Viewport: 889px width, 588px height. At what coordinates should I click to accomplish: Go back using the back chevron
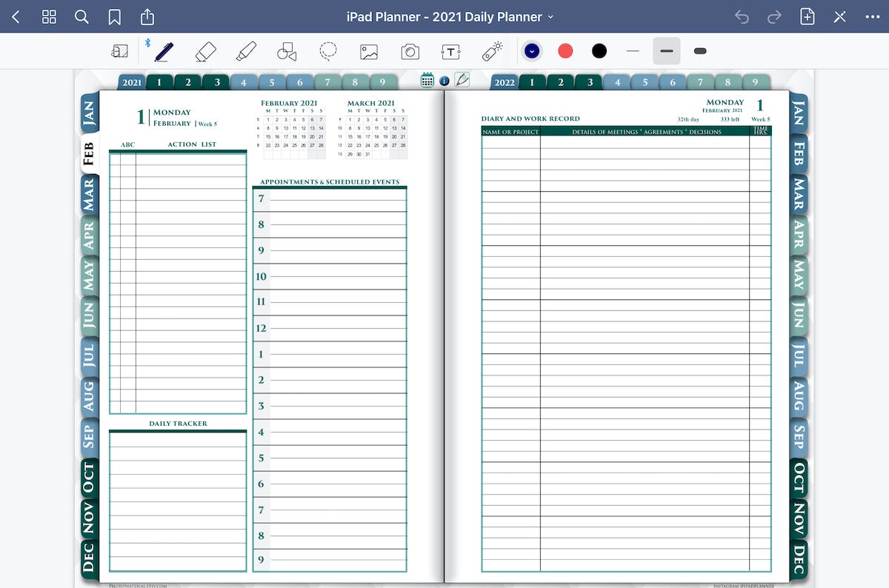(x=16, y=16)
